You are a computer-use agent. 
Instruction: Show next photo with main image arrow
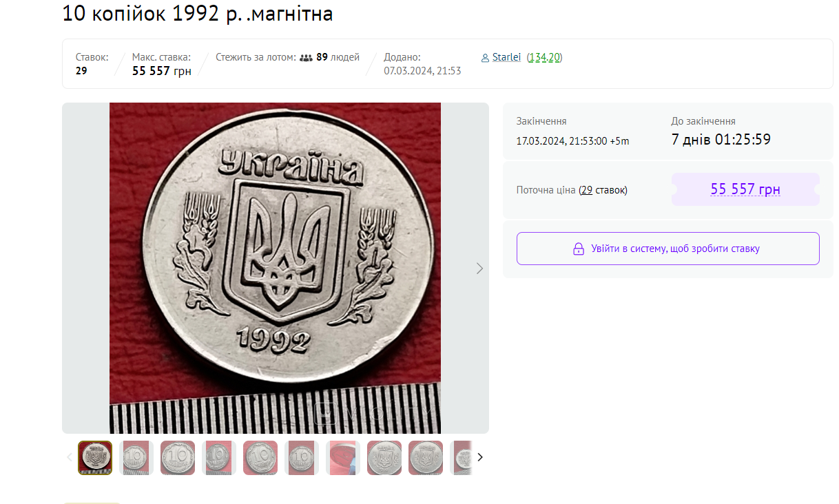[x=480, y=269]
